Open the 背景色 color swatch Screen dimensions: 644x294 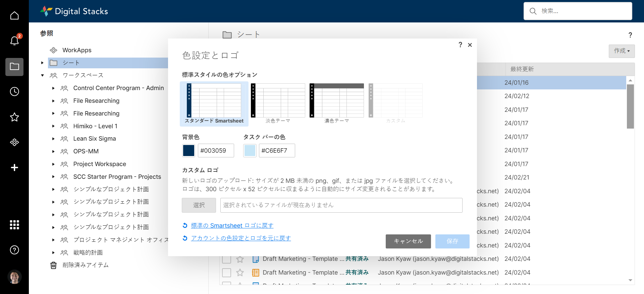click(189, 151)
